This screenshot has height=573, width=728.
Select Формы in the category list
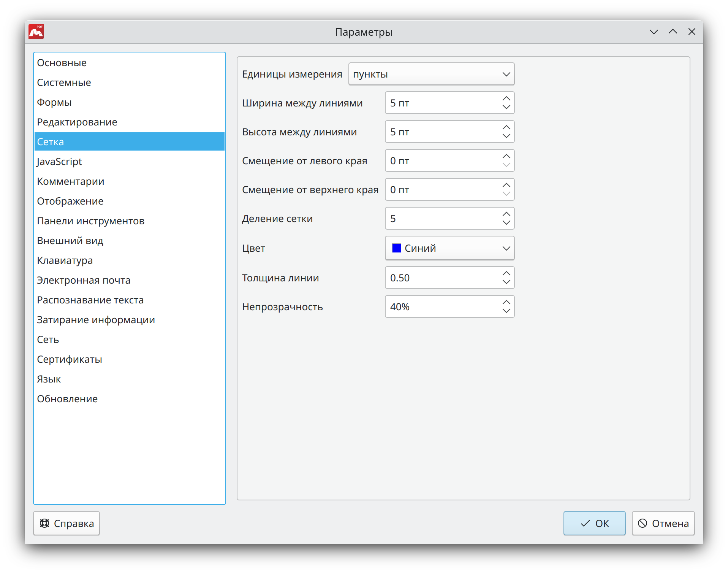click(129, 102)
